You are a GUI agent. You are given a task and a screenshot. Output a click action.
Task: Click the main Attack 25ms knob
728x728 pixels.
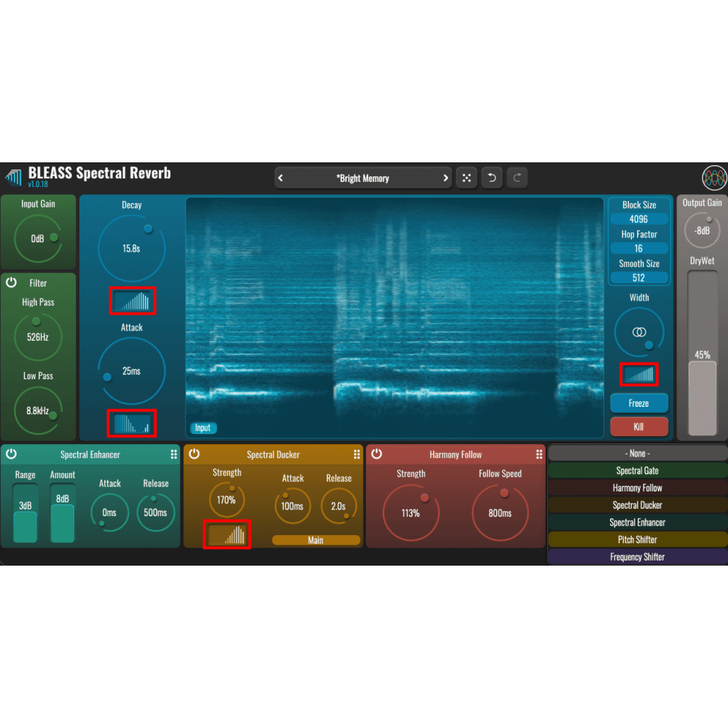pos(132,371)
